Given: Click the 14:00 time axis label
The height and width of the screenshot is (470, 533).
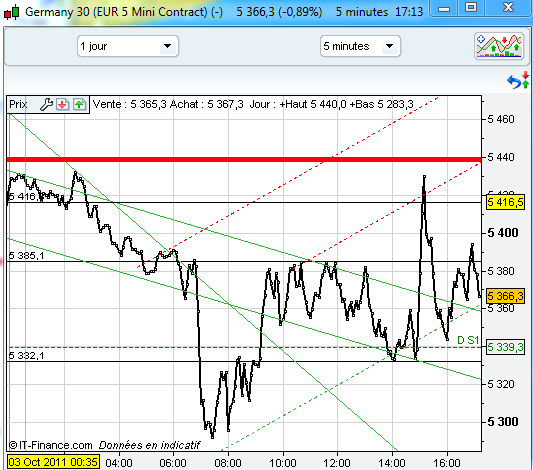Looking at the screenshot, I should [x=392, y=463].
